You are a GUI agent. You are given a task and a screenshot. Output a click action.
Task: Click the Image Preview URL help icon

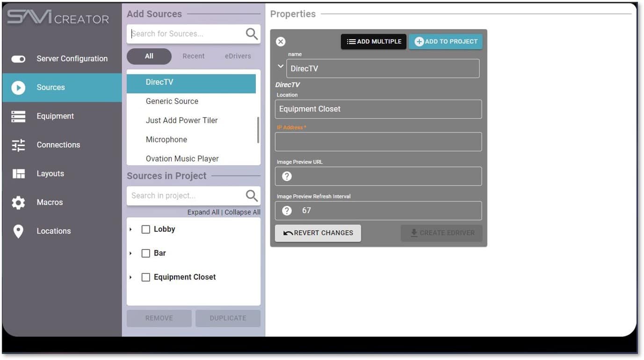pos(286,176)
